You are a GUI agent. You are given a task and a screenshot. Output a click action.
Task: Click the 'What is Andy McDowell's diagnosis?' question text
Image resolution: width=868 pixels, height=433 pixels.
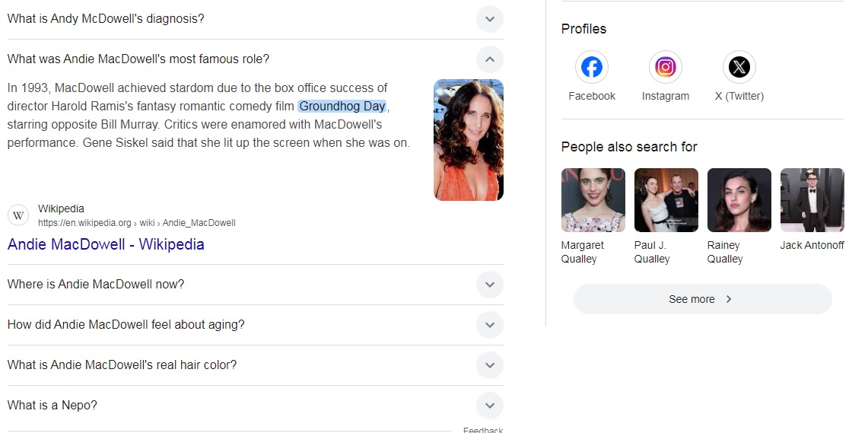[106, 19]
